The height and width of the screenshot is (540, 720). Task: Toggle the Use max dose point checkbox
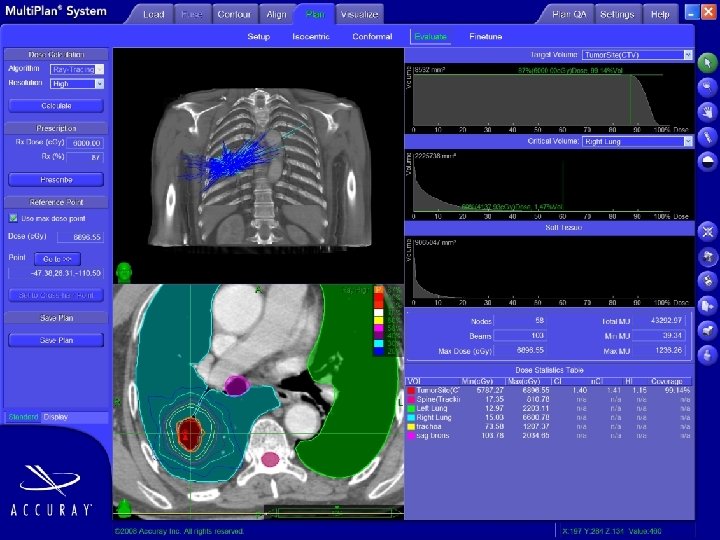point(13,218)
